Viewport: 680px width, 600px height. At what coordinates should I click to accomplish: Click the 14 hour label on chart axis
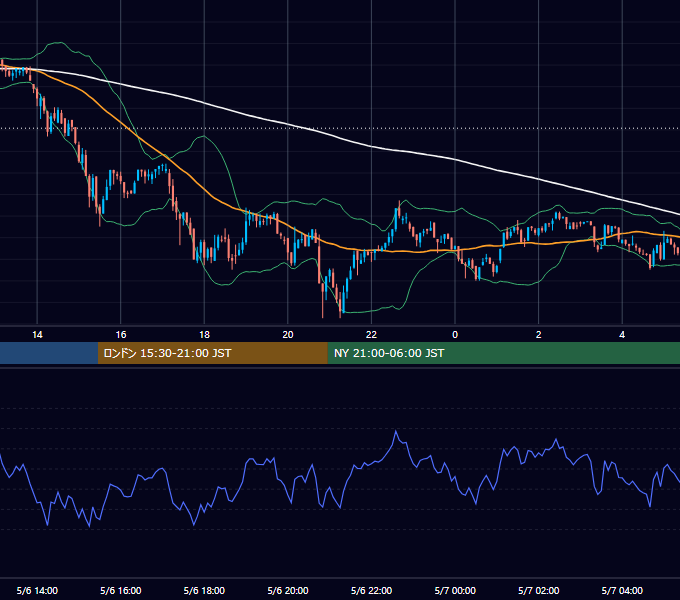pyautogui.click(x=37, y=335)
